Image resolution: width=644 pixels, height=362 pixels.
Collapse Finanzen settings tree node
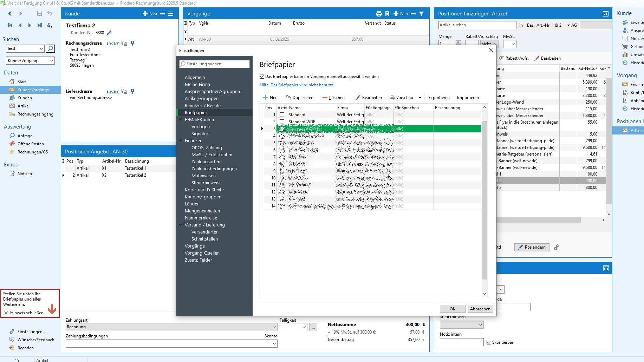[x=181, y=140]
